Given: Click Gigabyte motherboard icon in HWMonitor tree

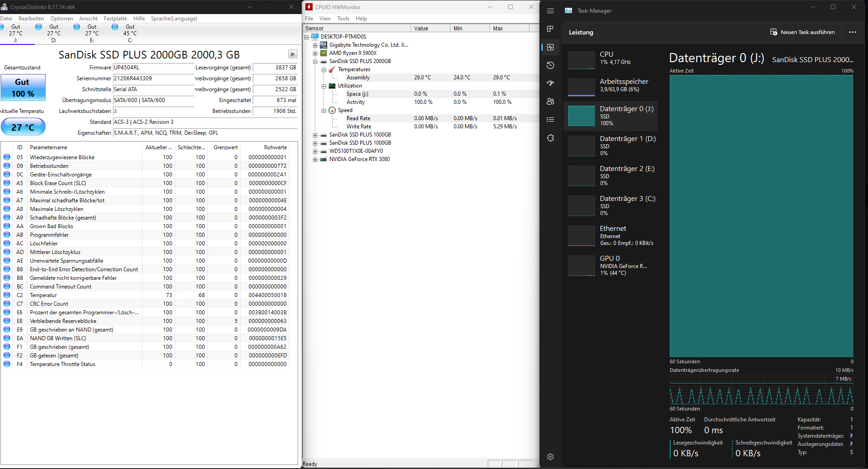Looking at the screenshot, I should 324,45.
